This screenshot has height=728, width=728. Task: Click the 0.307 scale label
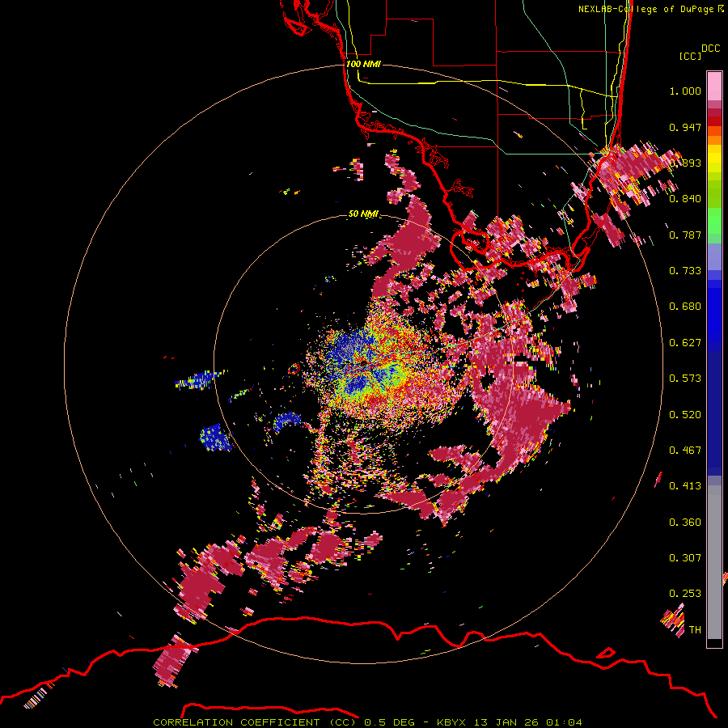pyautogui.click(x=685, y=557)
